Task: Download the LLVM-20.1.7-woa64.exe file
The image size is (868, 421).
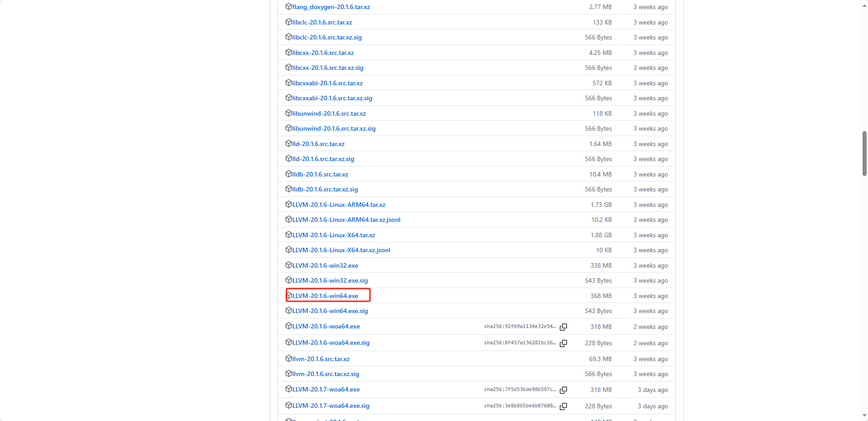Action: (x=326, y=389)
